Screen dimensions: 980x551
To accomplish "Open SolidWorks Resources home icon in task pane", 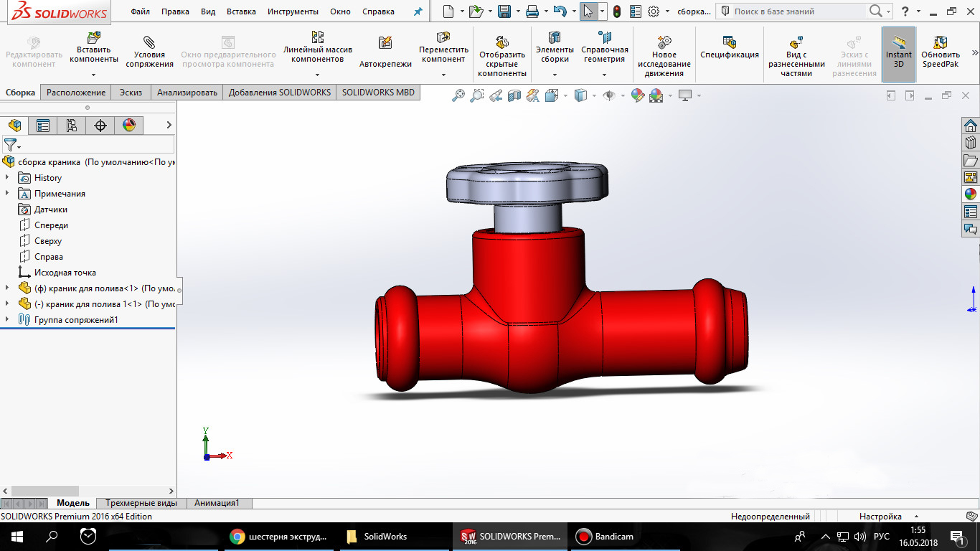I will tap(971, 126).
